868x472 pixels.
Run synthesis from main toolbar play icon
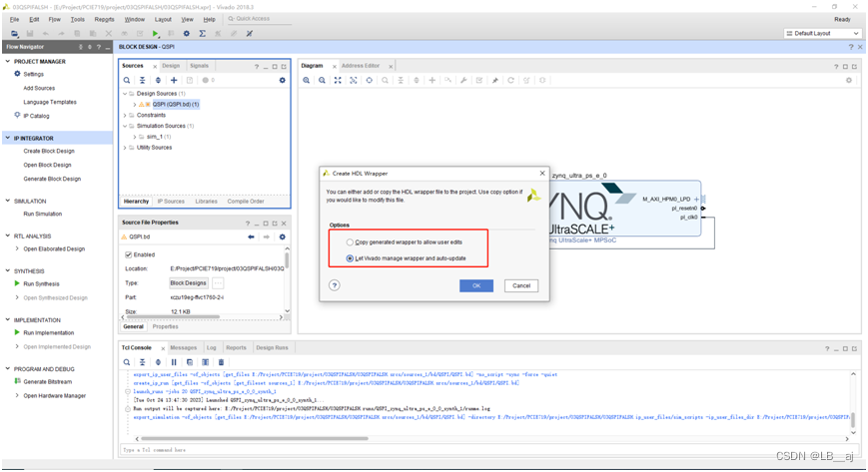click(156, 34)
